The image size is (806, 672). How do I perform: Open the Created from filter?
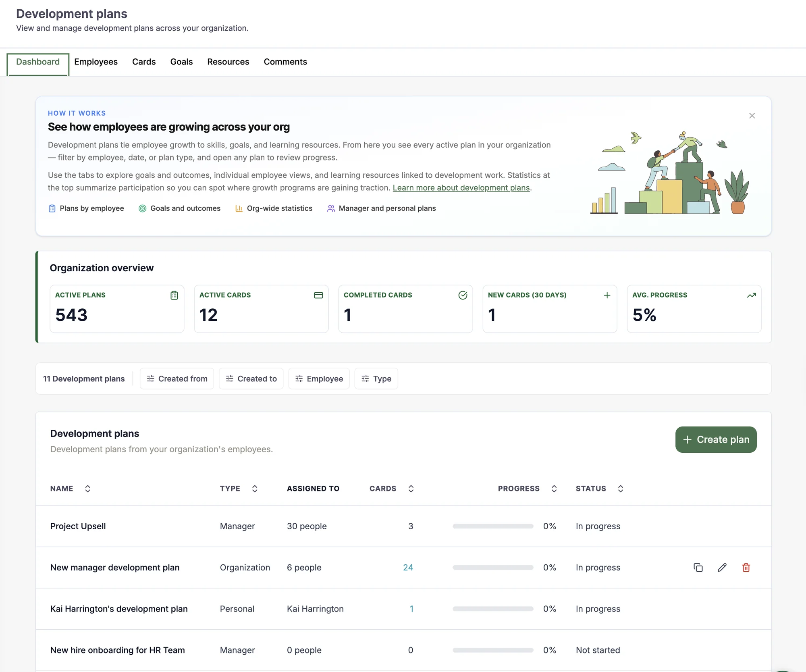click(177, 379)
